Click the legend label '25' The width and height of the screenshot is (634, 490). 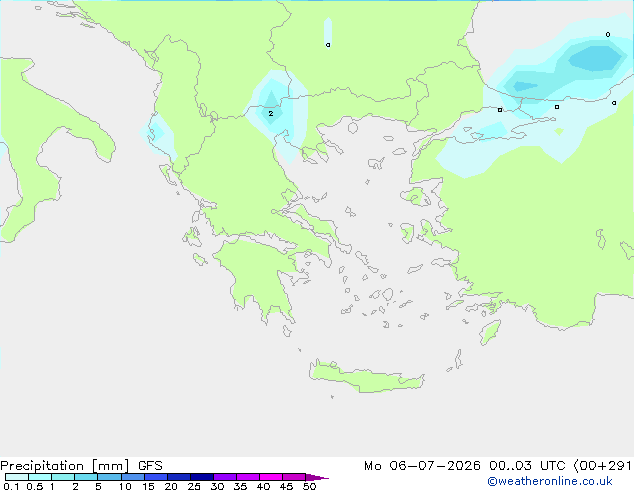point(194,486)
